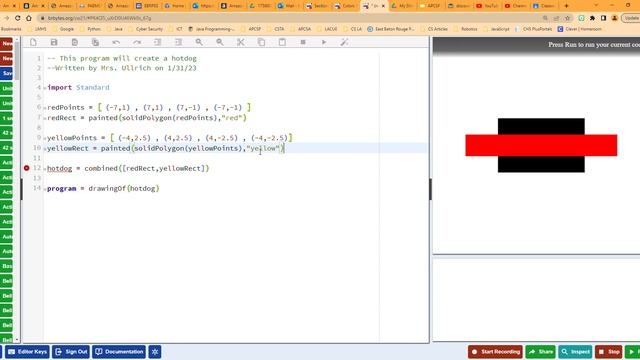The image size is (640, 360).
Task: Switch to the YouTube browser tab
Action: (x=487, y=6)
